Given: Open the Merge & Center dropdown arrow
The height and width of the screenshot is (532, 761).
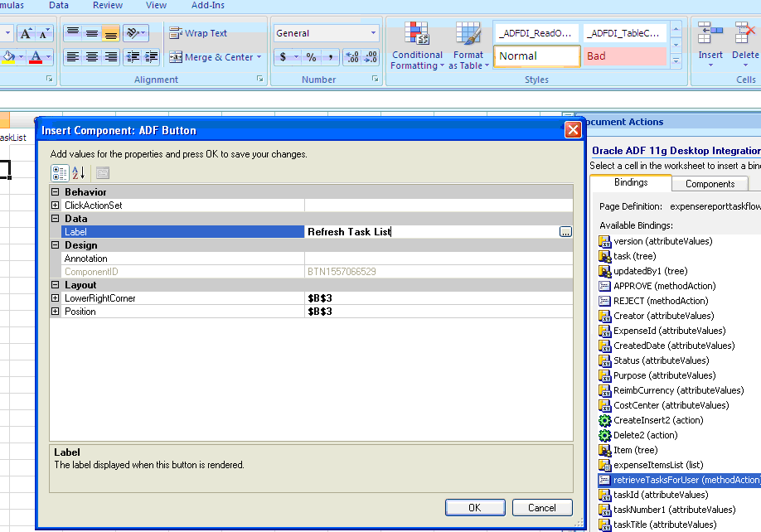Looking at the screenshot, I should (259, 56).
